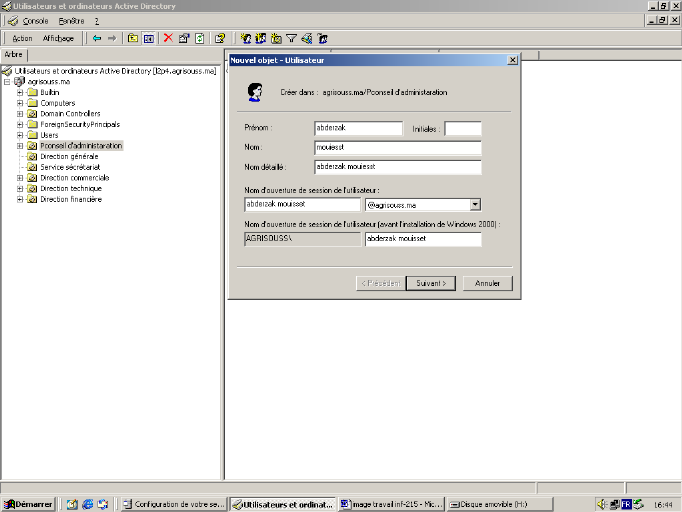
Task: Click the Create new group icon
Action: pyautogui.click(x=261, y=38)
